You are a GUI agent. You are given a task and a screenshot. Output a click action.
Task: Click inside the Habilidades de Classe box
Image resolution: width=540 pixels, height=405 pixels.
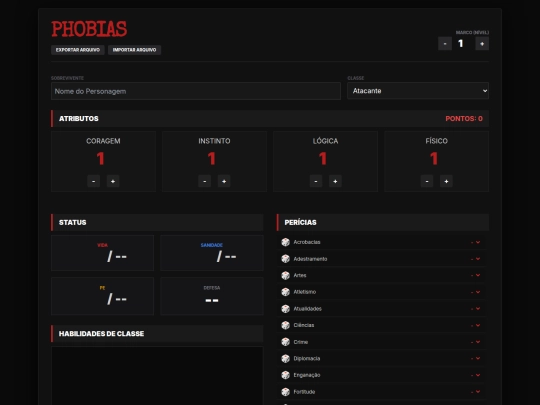pyautogui.click(x=157, y=376)
